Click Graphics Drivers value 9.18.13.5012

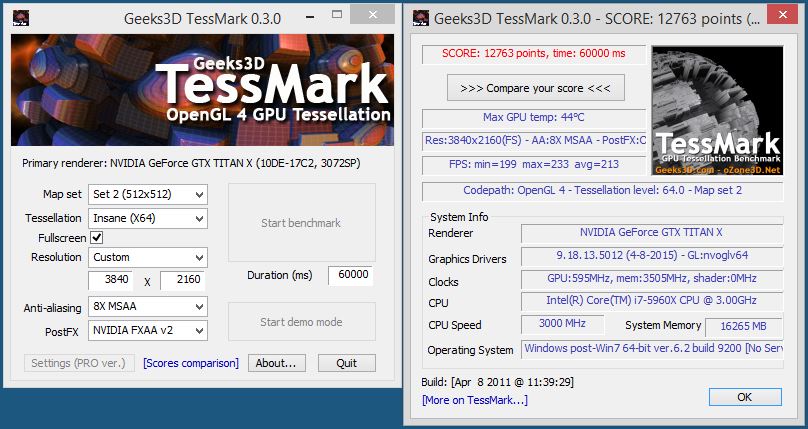pyautogui.click(x=652, y=256)
